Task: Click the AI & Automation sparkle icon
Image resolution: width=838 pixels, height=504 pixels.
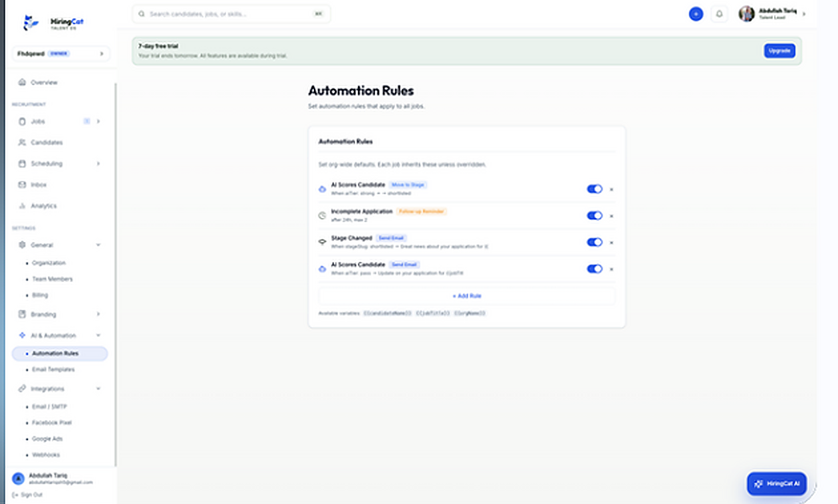Action: (22, 336)
